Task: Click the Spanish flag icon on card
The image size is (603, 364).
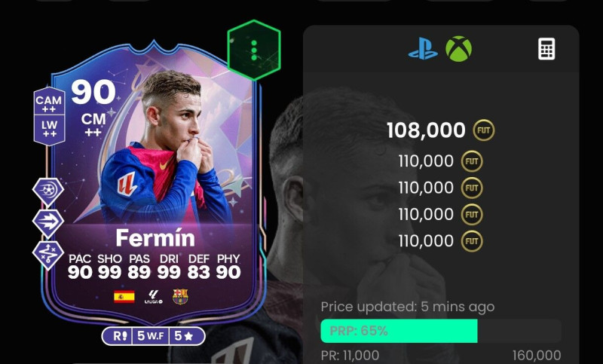Action: coord(124,297)
